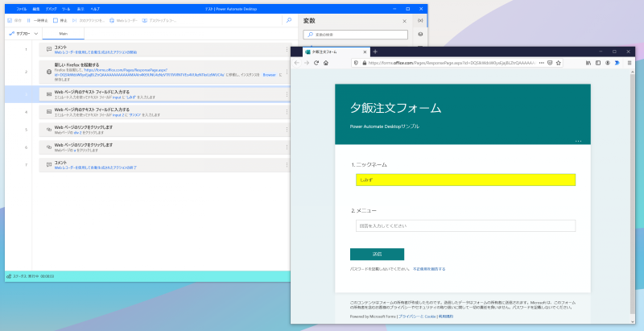The width and height of the screenshot is (644, 331).
Task: Open more options for step 5
Action: tap(287, 130)
